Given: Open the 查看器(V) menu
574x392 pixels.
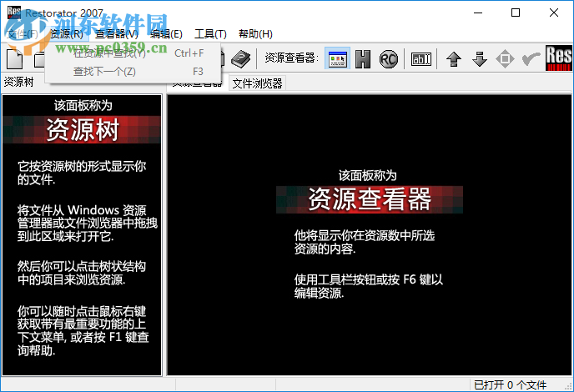Looking at the screenshot, I should coord(117,34).
